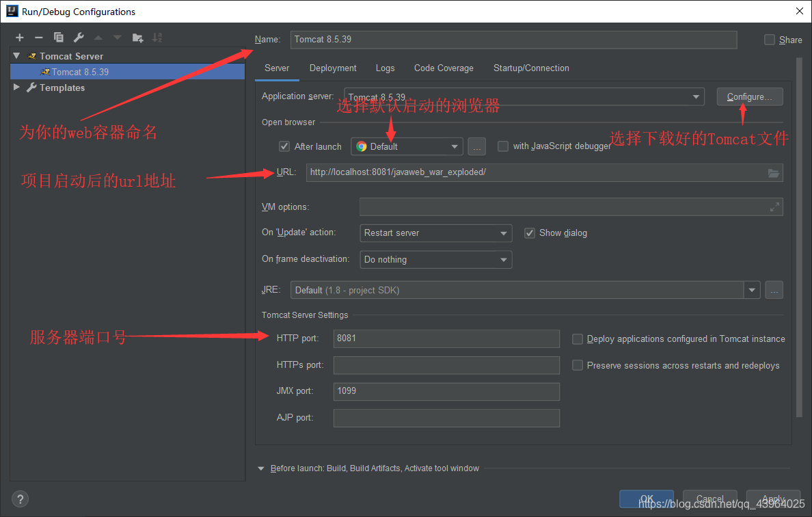Sort configurations alphabetically icon
This screenshot has width=812, height=517.
157,38
